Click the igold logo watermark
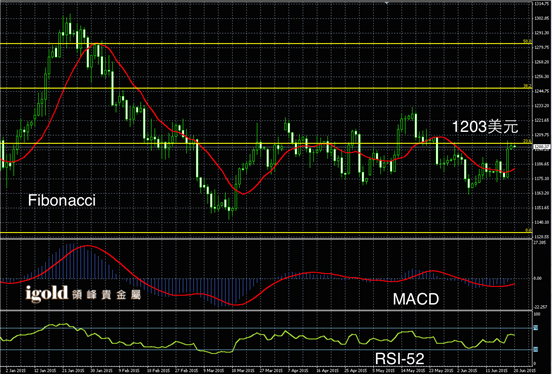The height and width of the screenshot is (374, 552). [x=46, y=294]
